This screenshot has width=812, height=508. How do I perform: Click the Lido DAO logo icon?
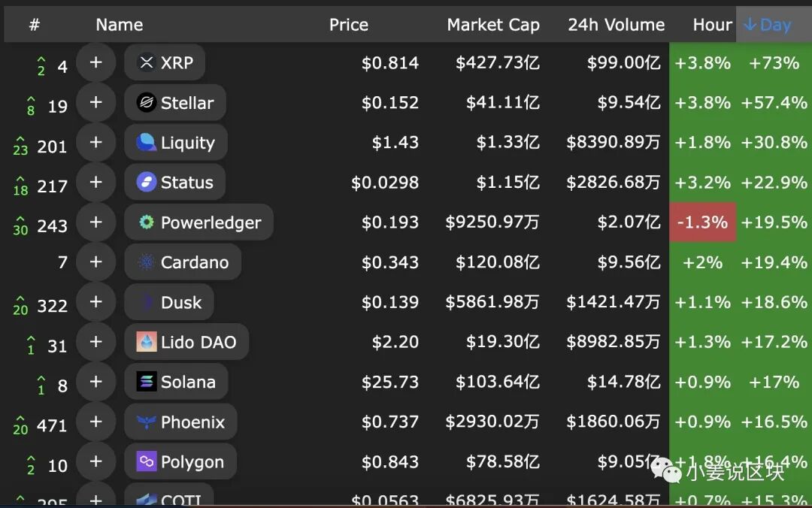tap(147, 342)
